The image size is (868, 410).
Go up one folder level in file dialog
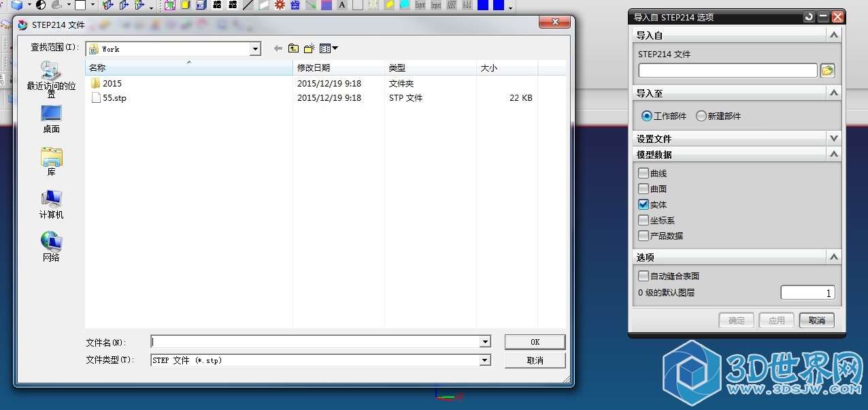pyautogui.click(x=293, y=48)
